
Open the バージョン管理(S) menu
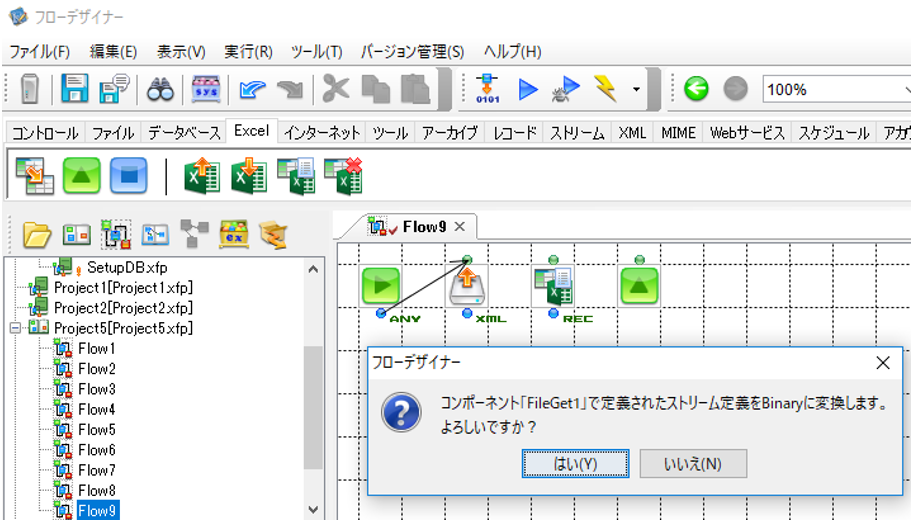pos(413,52)
